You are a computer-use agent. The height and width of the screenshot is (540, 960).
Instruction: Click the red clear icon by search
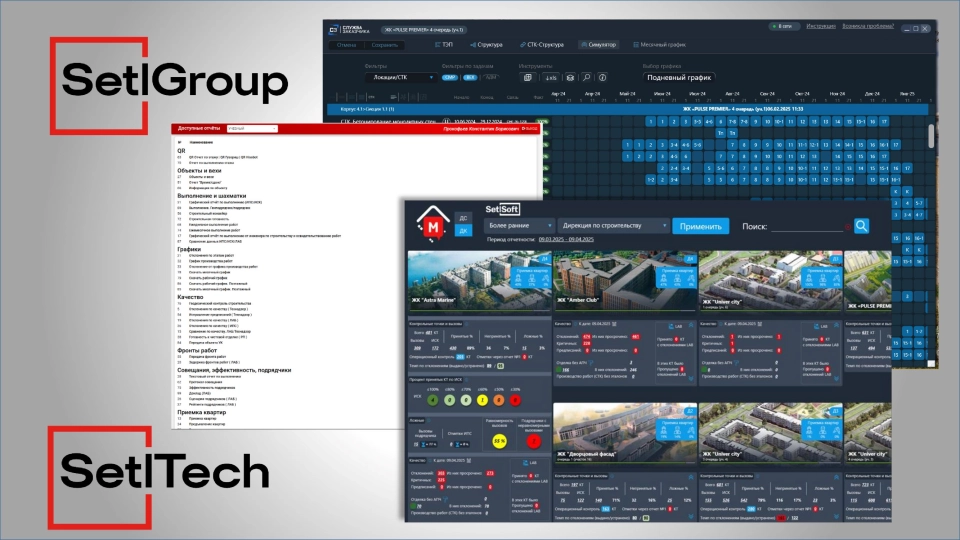[x=845, y=227]
